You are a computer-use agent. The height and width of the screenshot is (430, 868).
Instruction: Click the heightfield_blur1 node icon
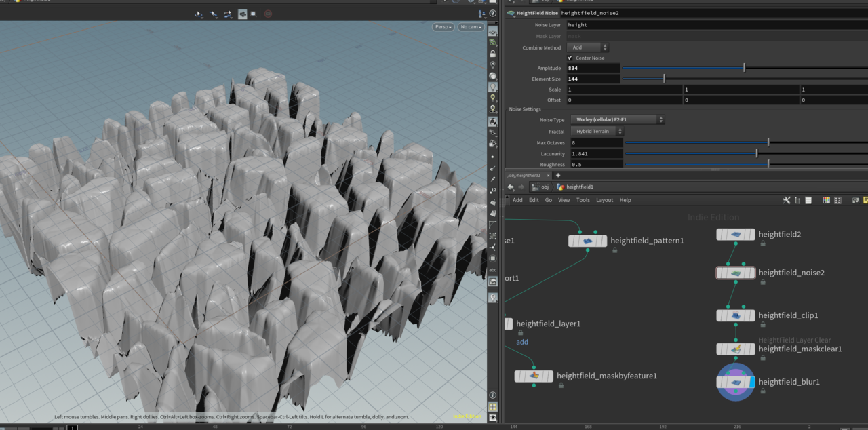coord(736,381)
